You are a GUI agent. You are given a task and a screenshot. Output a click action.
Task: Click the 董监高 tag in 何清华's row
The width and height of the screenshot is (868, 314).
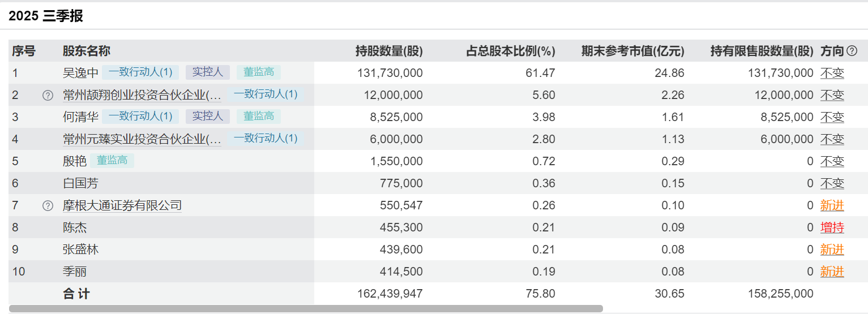point(259,116)
